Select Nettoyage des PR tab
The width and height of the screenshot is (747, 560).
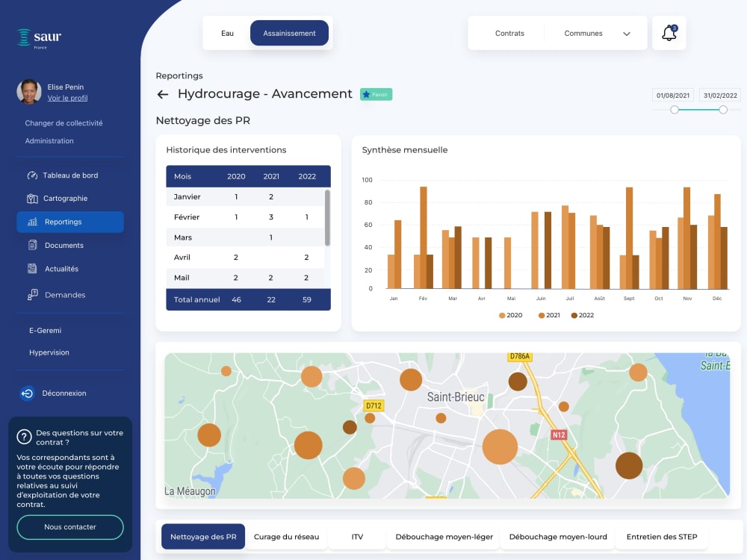pyautogui.click(x=203, y=537)
